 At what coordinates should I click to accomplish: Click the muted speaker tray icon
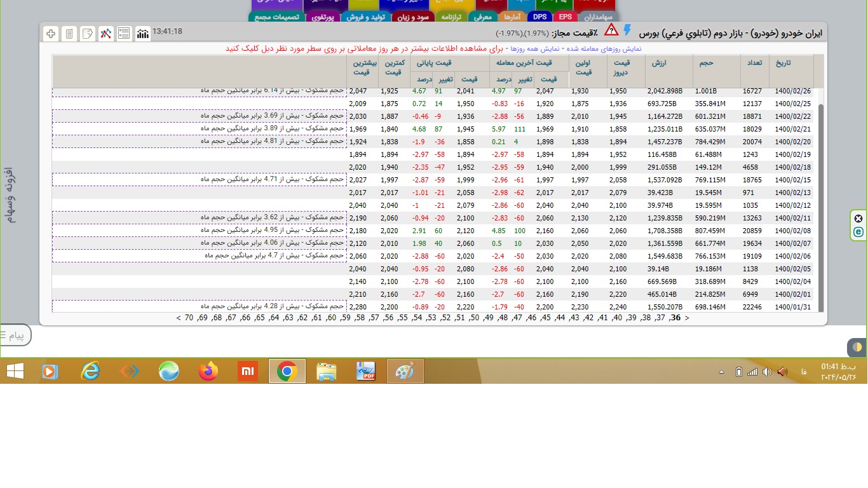pos(782,371)
